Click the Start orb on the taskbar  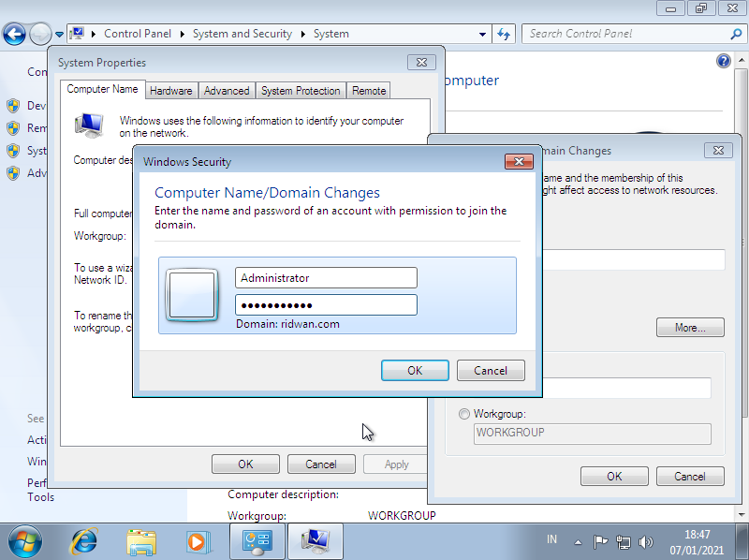point(24,541)
